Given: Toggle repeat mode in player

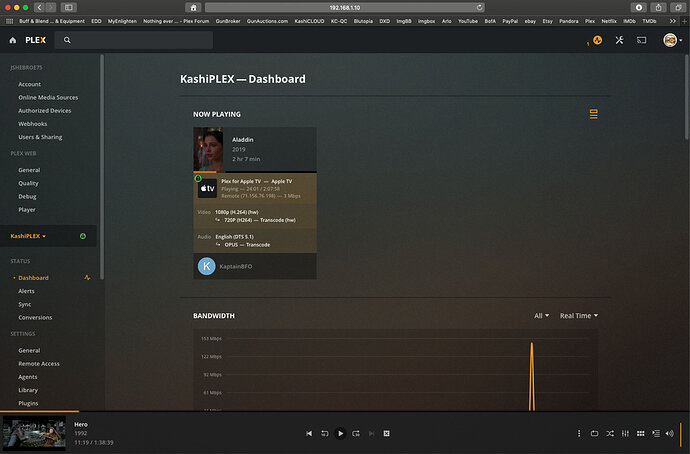Looking at the screenshot, I should [x=595, y=433].
